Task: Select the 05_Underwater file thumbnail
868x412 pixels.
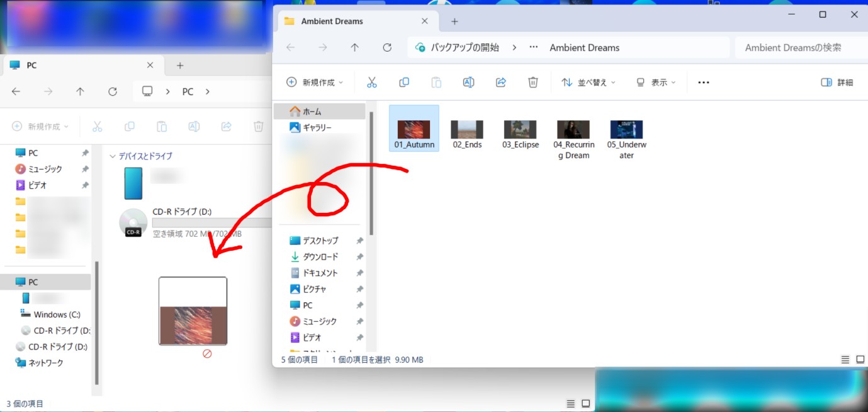Action: click(626, 139)
